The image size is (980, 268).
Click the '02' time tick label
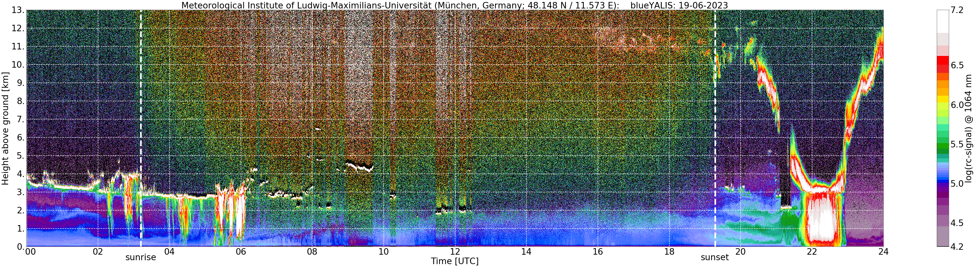(98, 252)
